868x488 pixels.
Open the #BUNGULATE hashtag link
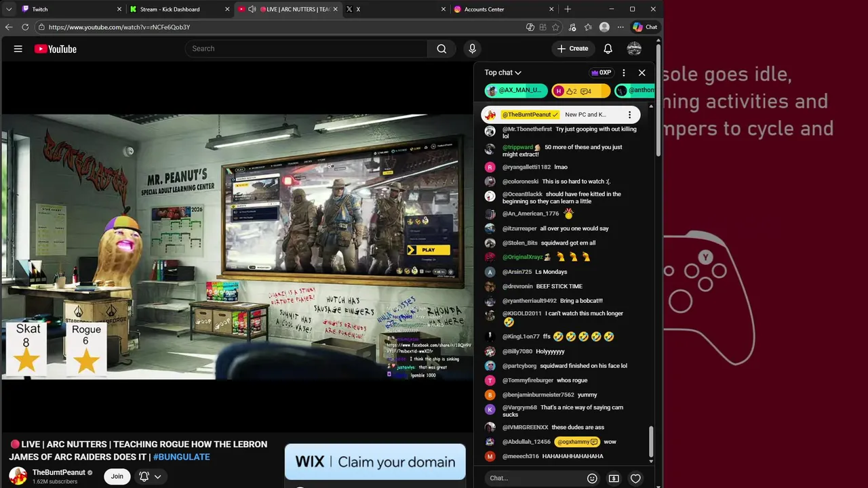click(x=181, y=457)
